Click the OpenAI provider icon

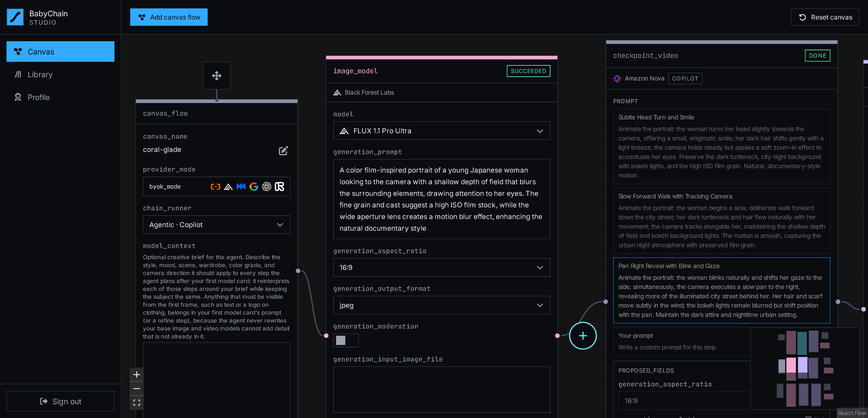267,187
